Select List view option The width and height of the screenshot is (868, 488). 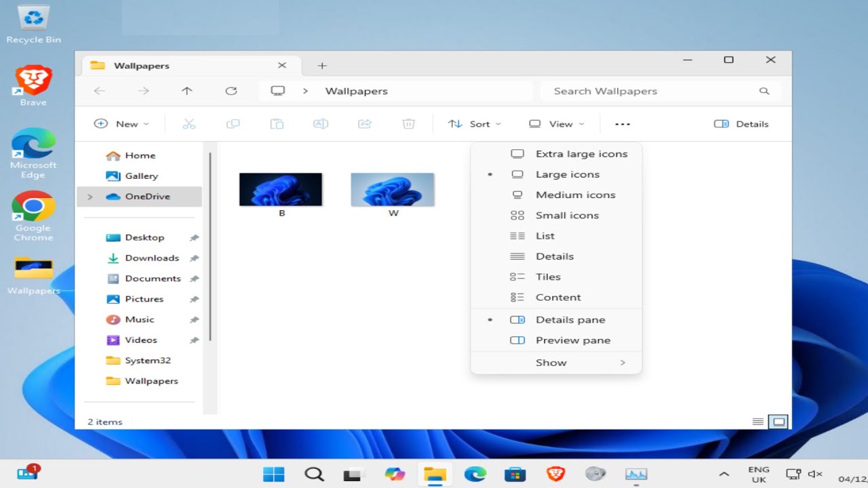[556, 236]
